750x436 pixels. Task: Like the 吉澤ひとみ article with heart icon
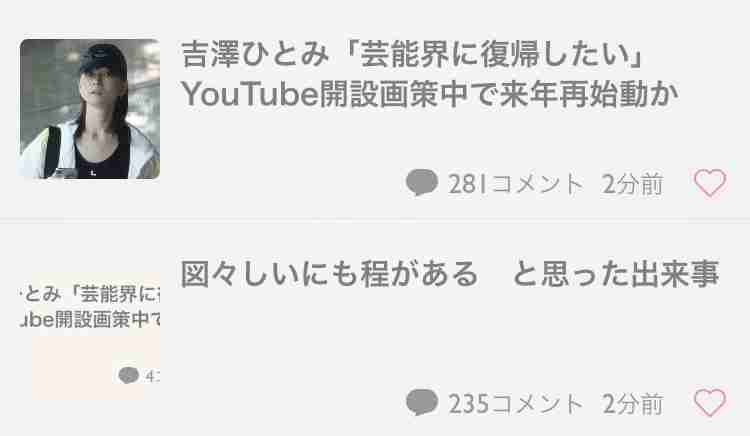[710, 183]
